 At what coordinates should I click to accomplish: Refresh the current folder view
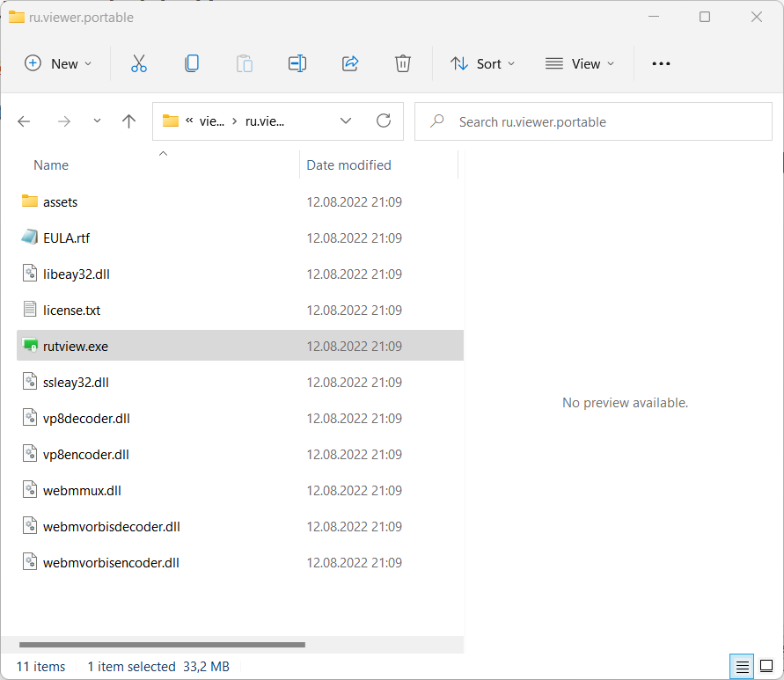tap(383, 121)
